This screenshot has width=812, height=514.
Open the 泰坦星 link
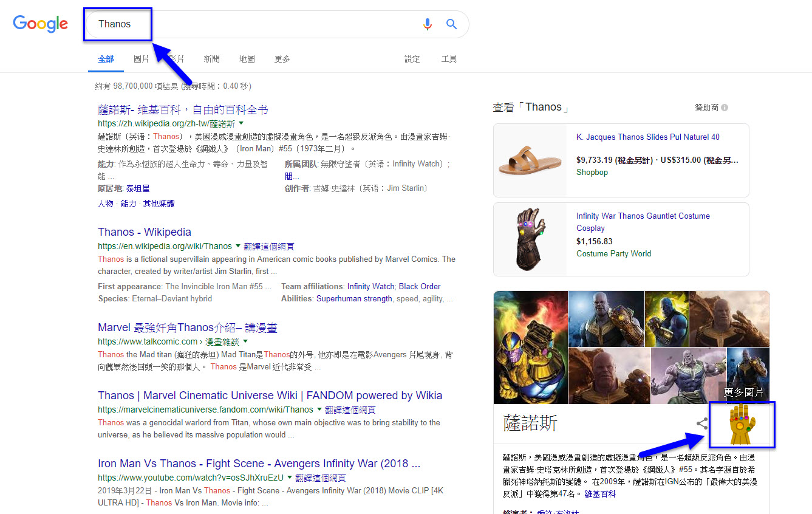(138, 188)
